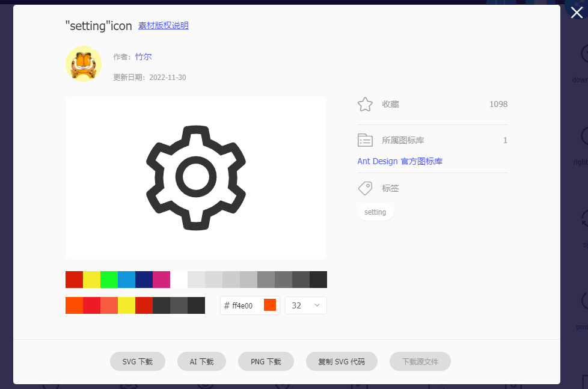
Task: Click the author's Garfield avatar
Action: click(x=83, y=64)
